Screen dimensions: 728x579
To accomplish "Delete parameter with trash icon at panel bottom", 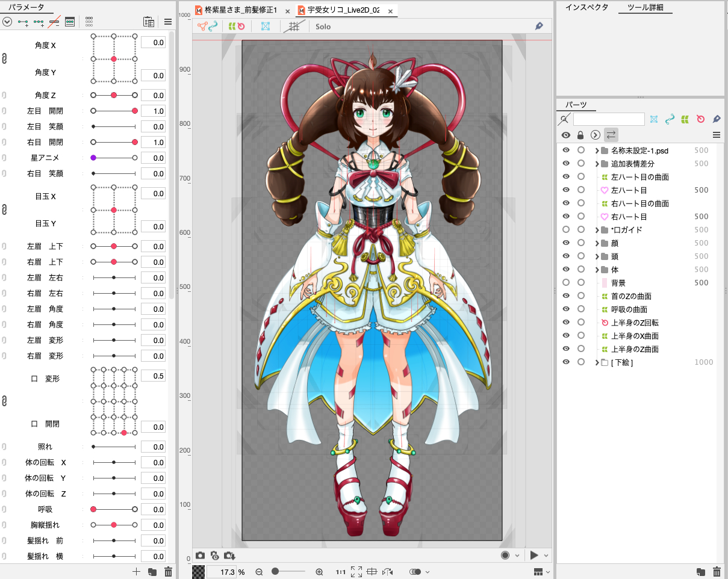I will click(x=168, y=572).
